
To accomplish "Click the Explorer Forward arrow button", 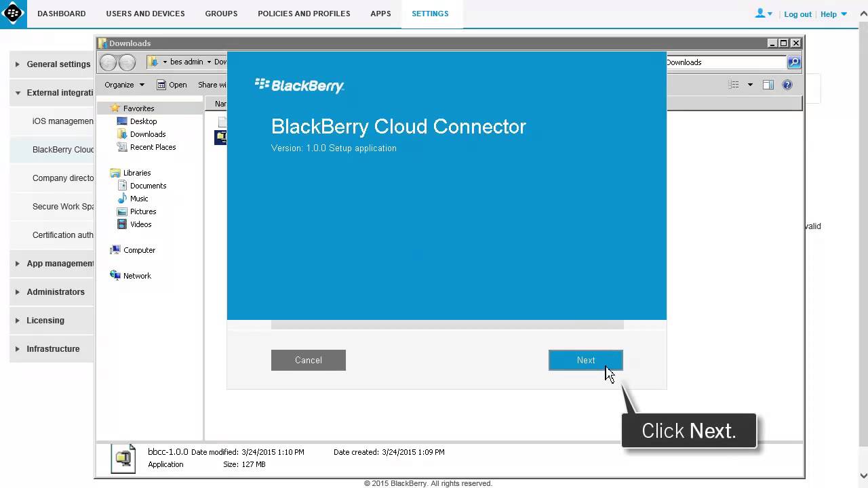I will tap(127, 62).
